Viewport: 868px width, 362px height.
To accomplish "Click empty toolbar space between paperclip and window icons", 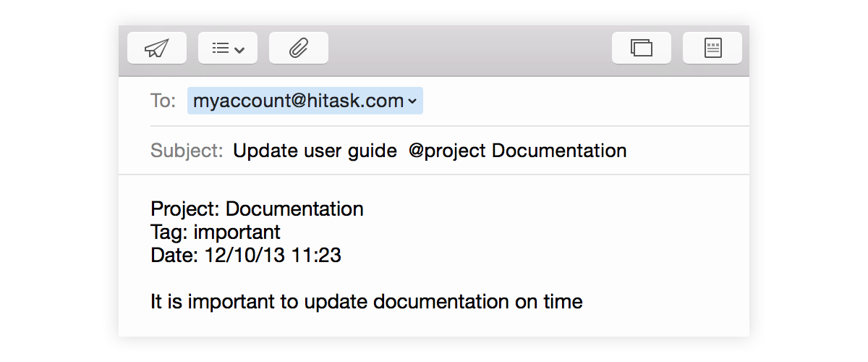I will point(470,49).
